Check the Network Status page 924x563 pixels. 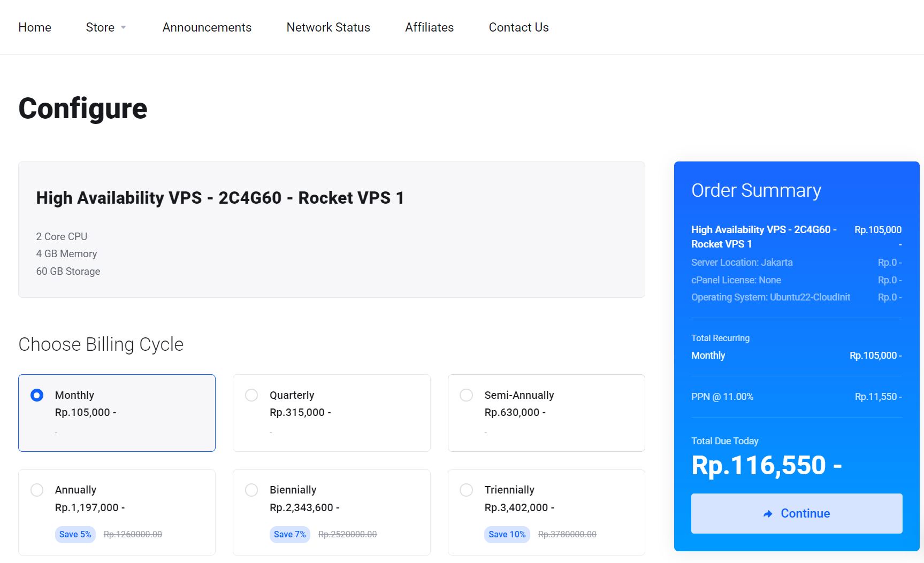(x=328, y=27)
